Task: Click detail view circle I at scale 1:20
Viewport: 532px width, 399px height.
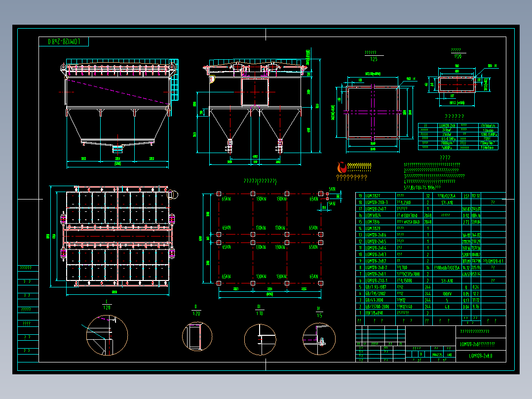Action: point(107,335)
